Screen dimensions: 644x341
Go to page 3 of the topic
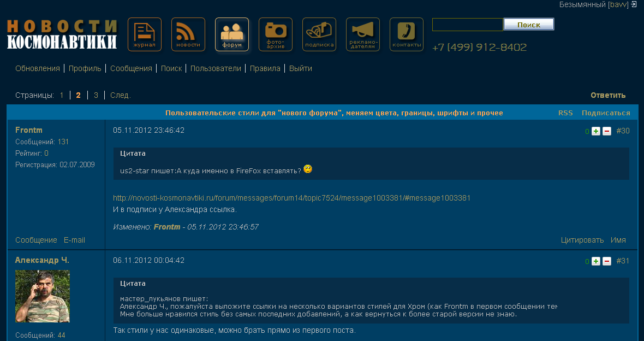(96, 96)
